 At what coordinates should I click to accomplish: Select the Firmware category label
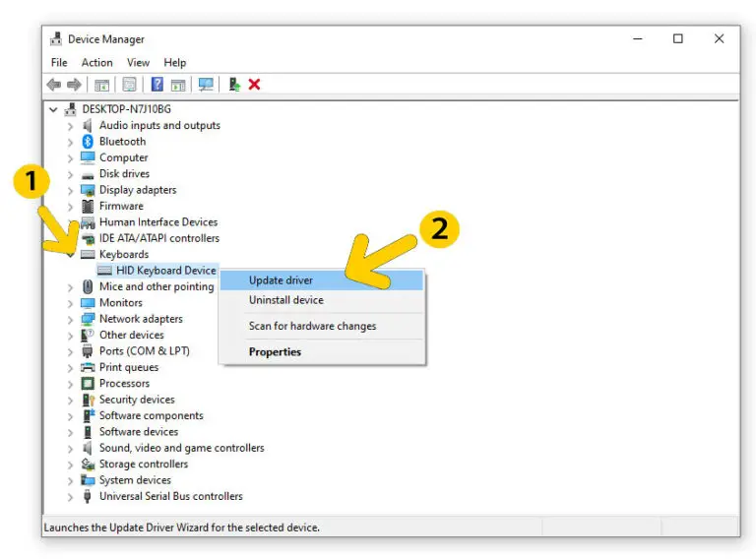point(121,207)
